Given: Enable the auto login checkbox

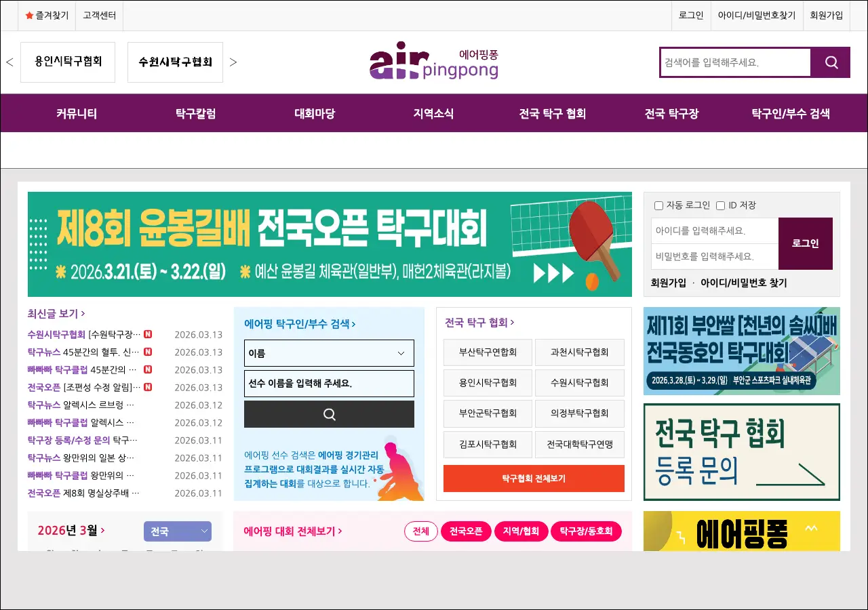Looking at the screenshot, I should pyautogui.click(x=658, y=205).
